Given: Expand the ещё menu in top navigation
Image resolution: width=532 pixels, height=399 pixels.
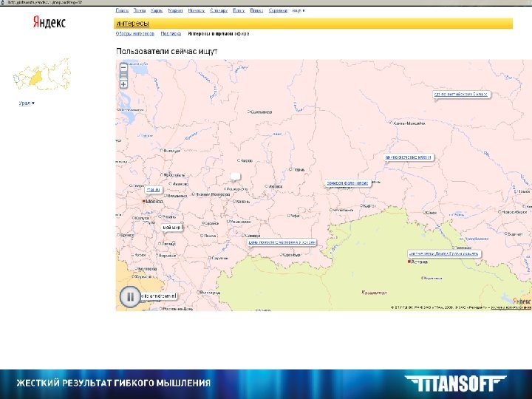Looking at the screenshot, I should [299, 10].
